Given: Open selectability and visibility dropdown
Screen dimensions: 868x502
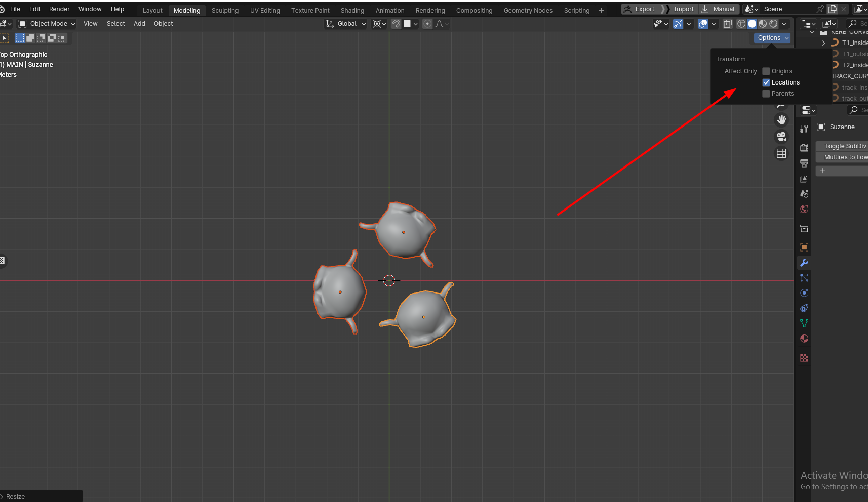Looking at the screenshot, I should 661,24.
